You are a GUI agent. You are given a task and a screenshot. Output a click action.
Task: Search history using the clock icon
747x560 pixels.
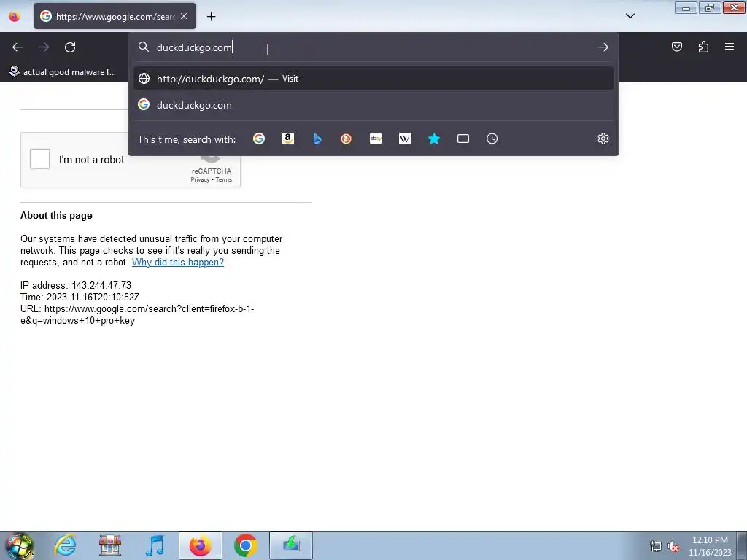tap(492, 139)
